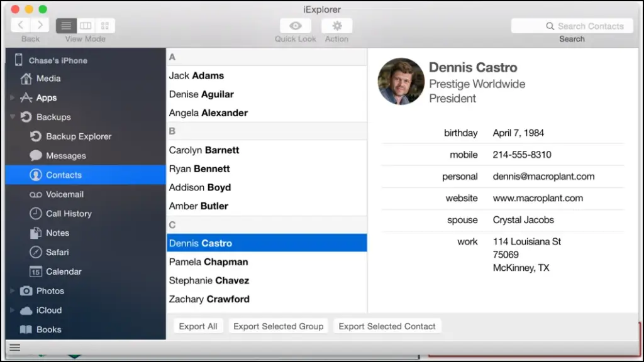Click email dennis@macroplant.com

click(x=543, y=177)
